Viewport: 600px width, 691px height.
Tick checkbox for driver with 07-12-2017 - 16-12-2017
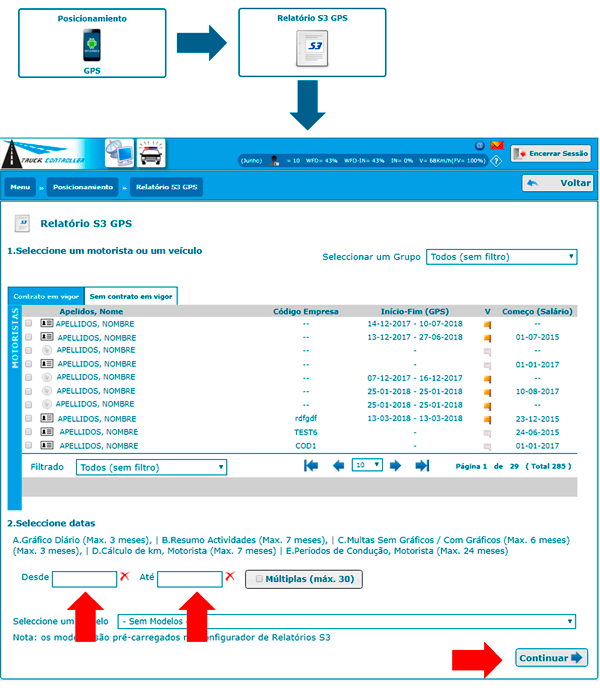[29, 378]
